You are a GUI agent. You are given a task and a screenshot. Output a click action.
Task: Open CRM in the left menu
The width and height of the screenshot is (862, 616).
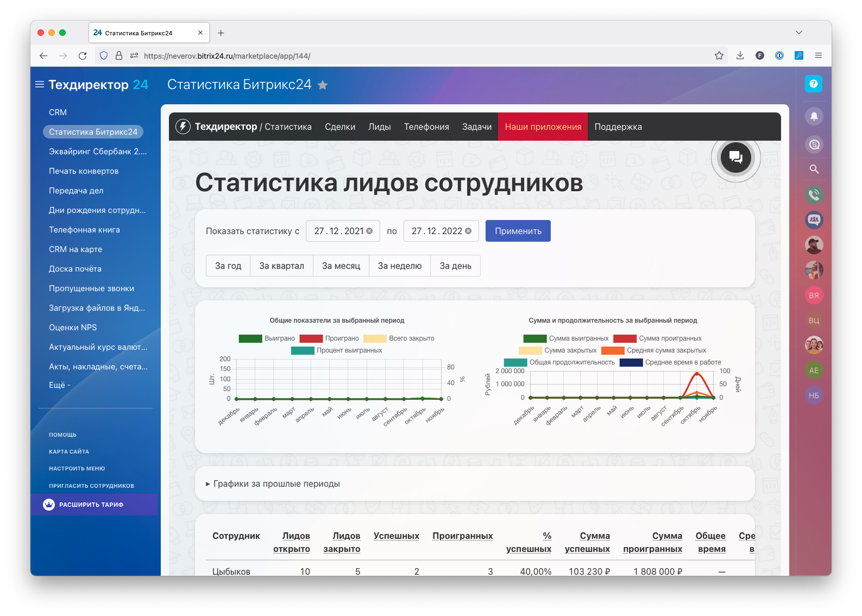click(x=58, y=112)
